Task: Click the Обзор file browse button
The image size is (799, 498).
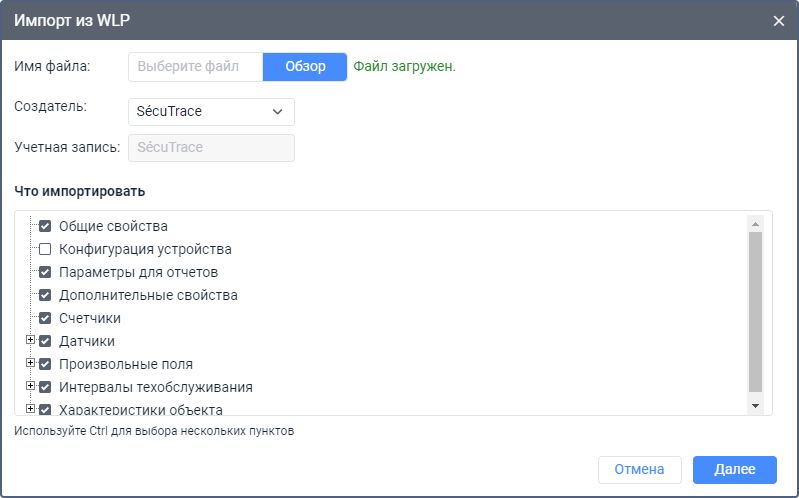Action: click(305, 67)
